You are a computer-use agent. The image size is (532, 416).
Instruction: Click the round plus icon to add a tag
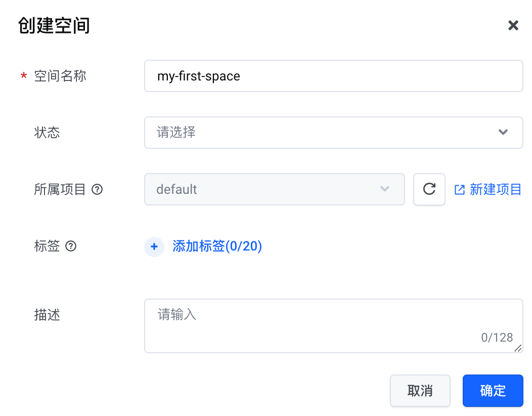[154, 247]
